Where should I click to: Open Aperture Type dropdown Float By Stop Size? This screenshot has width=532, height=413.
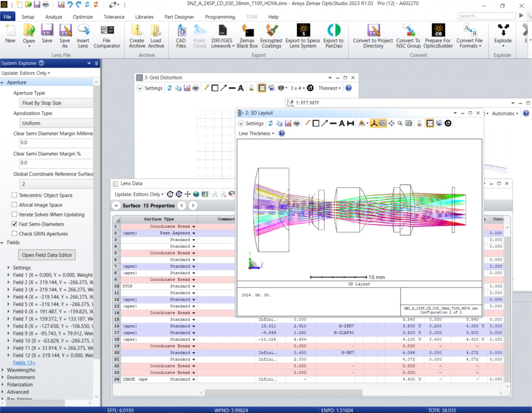tap(56, 103)
